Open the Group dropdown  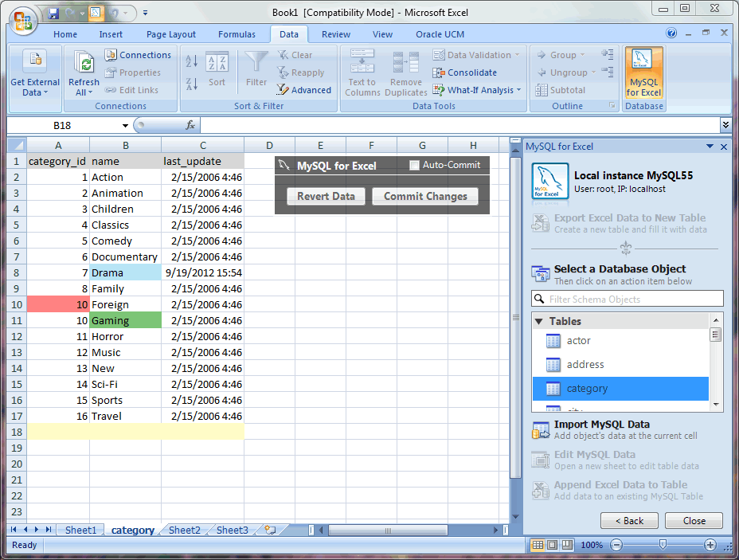click(x=561, y=55)
